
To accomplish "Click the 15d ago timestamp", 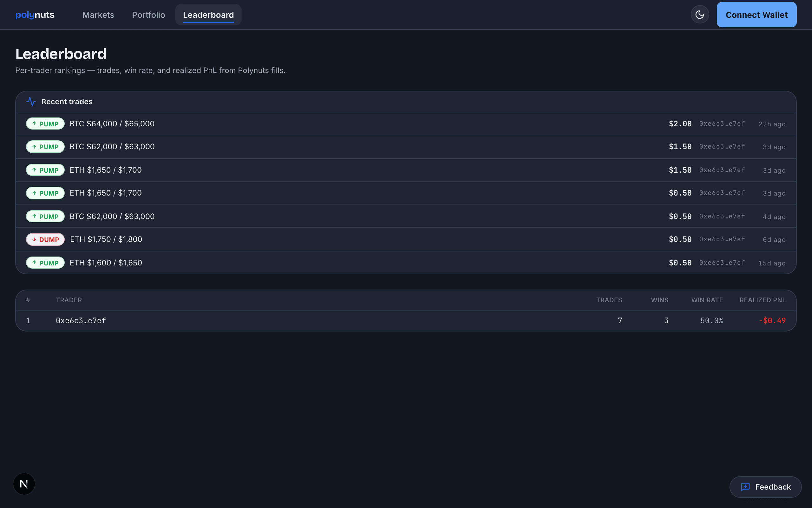I will [x=772, y=263].
